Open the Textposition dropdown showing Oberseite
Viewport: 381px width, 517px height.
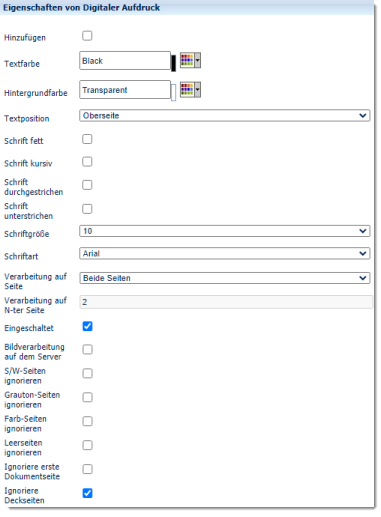[x=225, y=116]
